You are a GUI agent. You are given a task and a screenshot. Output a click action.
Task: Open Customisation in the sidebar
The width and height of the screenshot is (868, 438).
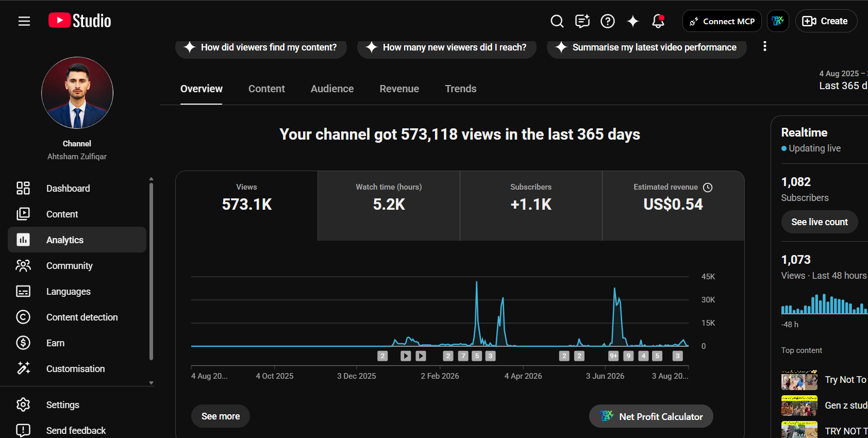tap(77, 369)
